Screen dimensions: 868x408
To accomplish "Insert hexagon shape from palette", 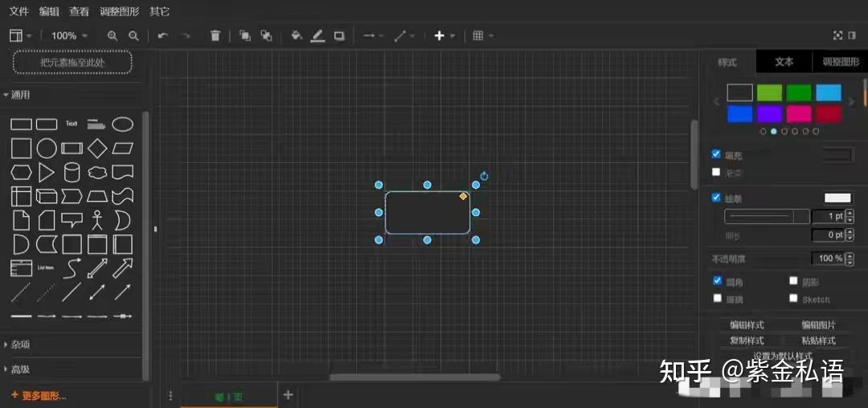I will pyautogui.click(x=21, y=173).
